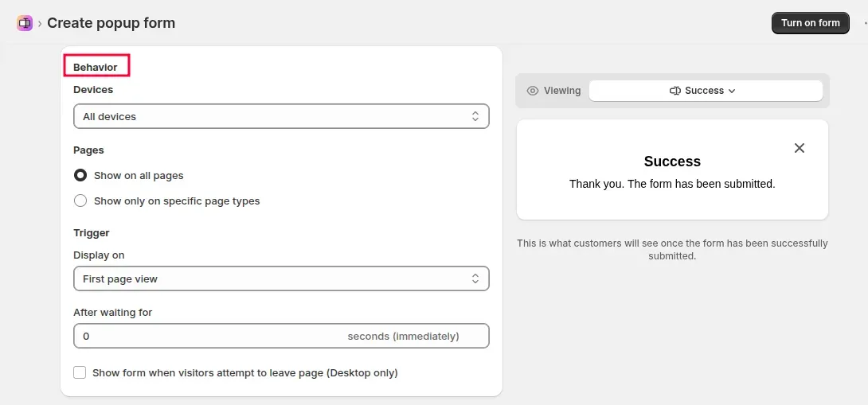The image size is (868, 405).
Task: Select Show only on specific page types
Action: pos(80,201)
